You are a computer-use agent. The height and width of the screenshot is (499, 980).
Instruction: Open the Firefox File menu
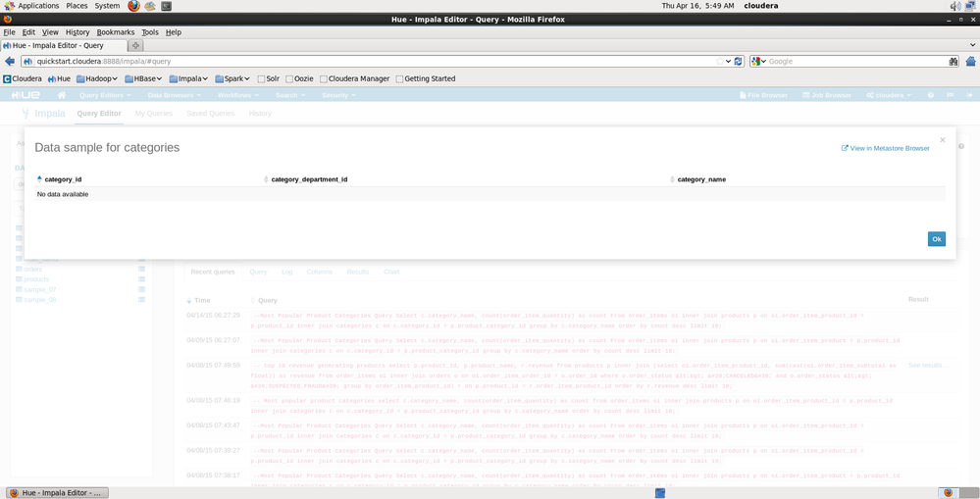10,32
